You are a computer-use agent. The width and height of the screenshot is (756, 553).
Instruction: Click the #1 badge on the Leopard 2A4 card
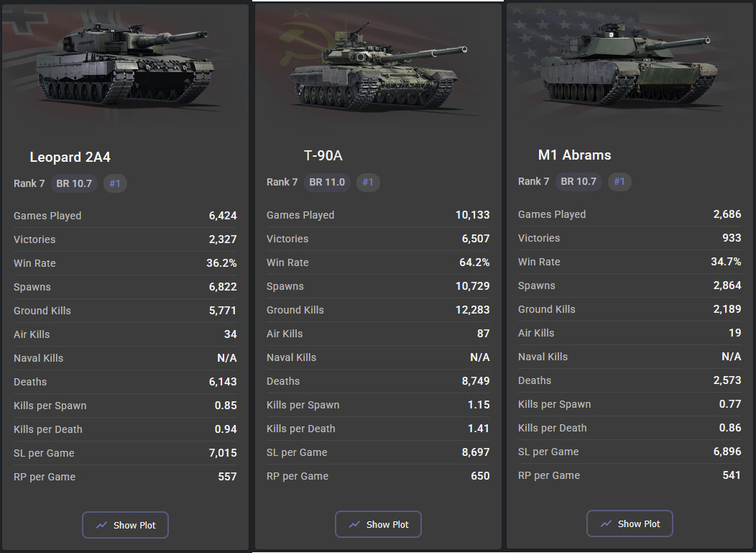pyautogui.click(x=115, y=183)
